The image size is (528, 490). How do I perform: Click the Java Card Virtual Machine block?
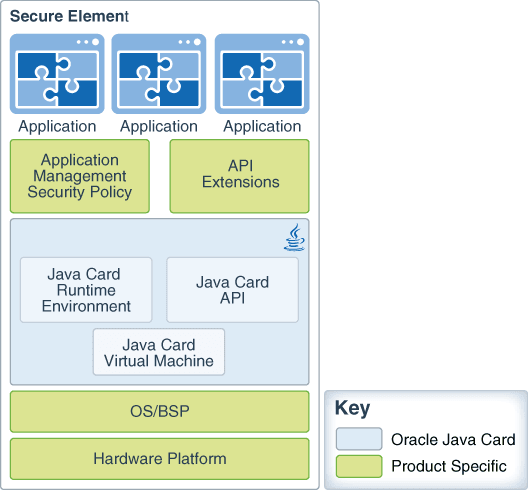point(159,352)
